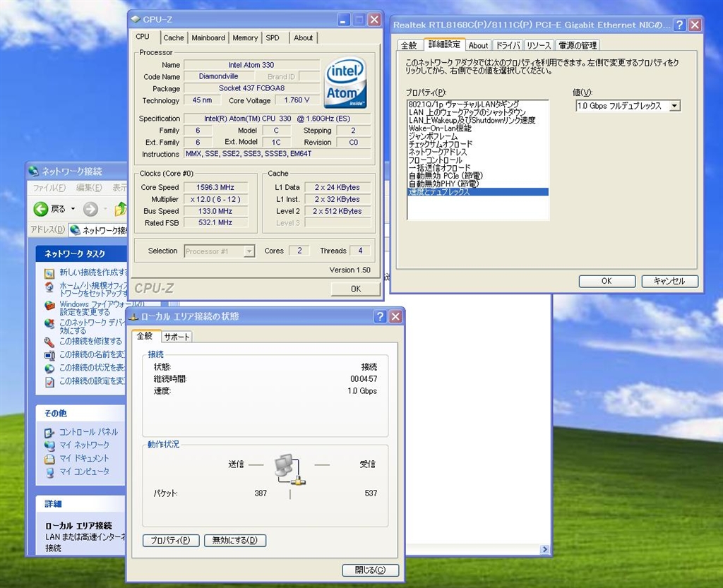
Task: Open マイ コンピュータ in the sidebar
Action: pos(83,472)
